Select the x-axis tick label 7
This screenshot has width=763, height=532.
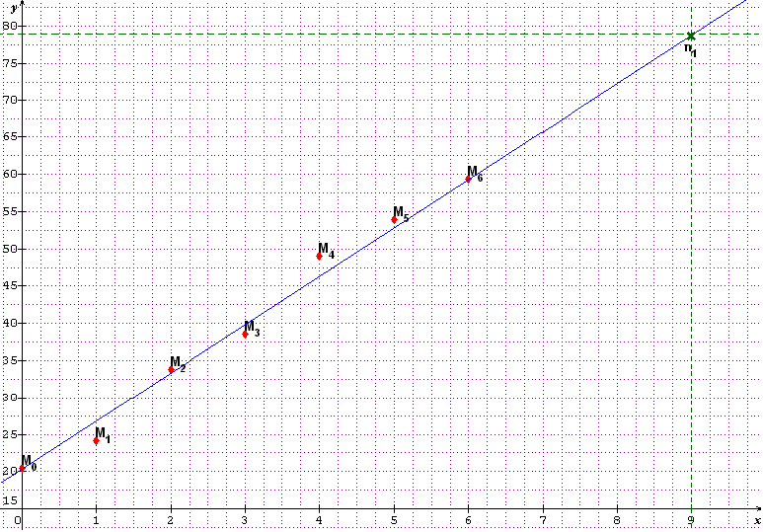(542, 519)
